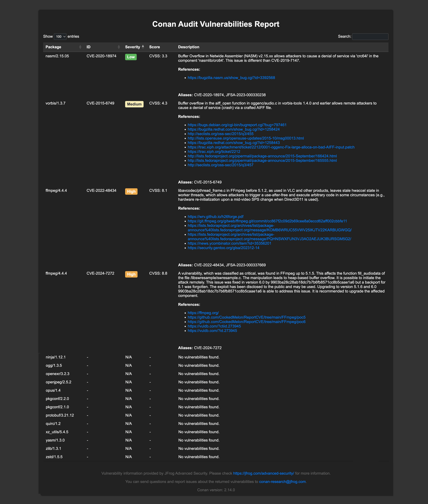The height and width of the screenshot is (504, 428).
Task: Open the bugzilla.nasm.us show_bug link
Action: [231, 78]
